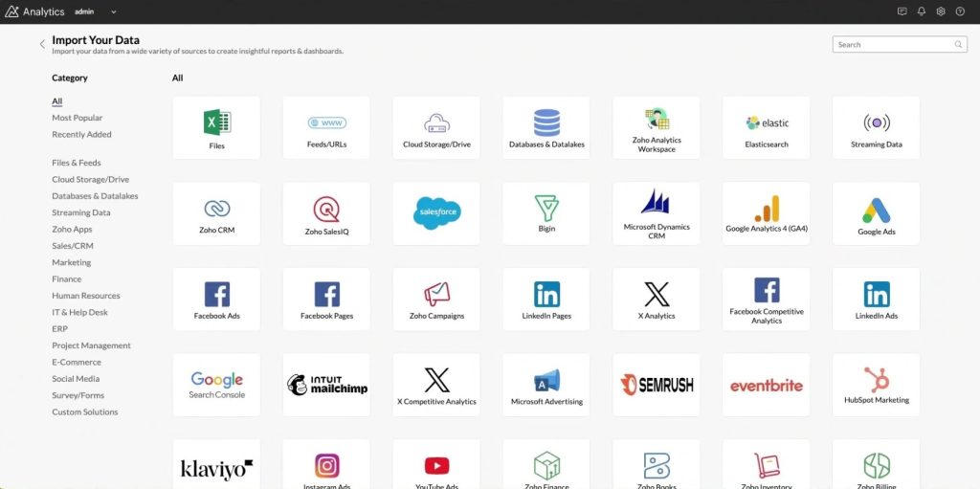Click the magnifier icon in Search box
The width and height of the screenshot is (980, 489).
tap(958, 44)
